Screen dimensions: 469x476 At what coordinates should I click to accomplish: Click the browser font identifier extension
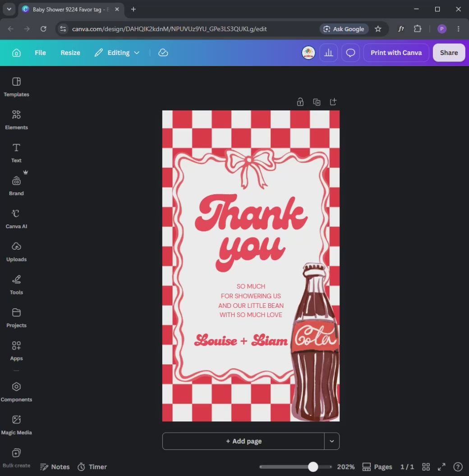coord(401,29)
